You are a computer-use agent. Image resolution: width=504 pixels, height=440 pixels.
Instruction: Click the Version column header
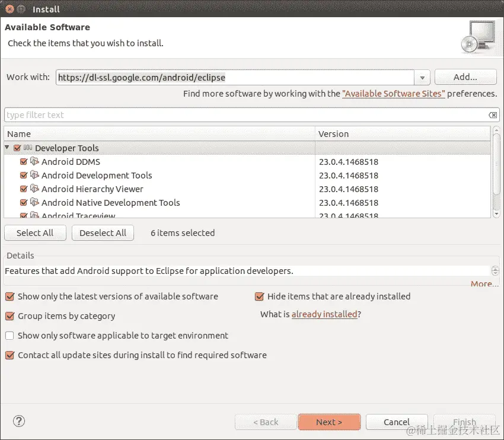pos(403,133)
